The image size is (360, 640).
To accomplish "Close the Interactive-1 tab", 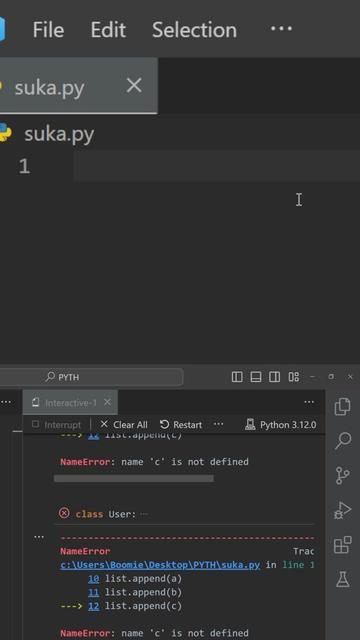I will point(107,402).
